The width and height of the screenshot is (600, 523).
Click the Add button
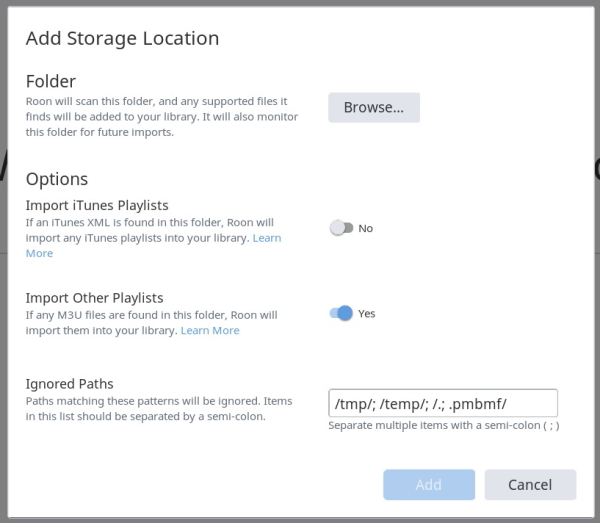429,485
